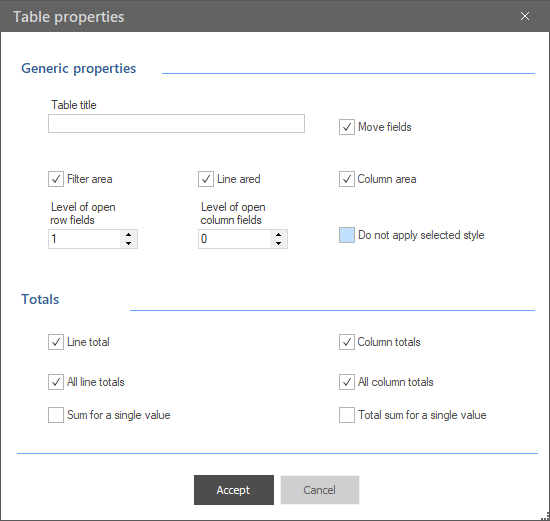550x521 pixels.
Task: Increase level of open column fields
Action: point(279,235)
